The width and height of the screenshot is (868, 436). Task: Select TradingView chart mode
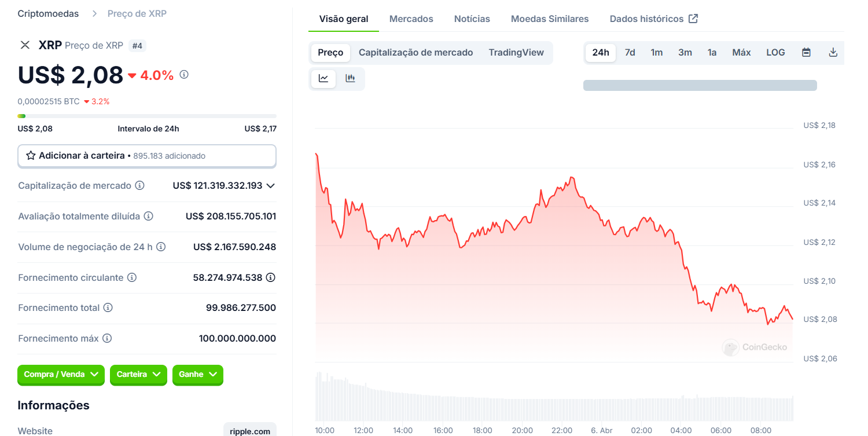(x=516, y=53)
